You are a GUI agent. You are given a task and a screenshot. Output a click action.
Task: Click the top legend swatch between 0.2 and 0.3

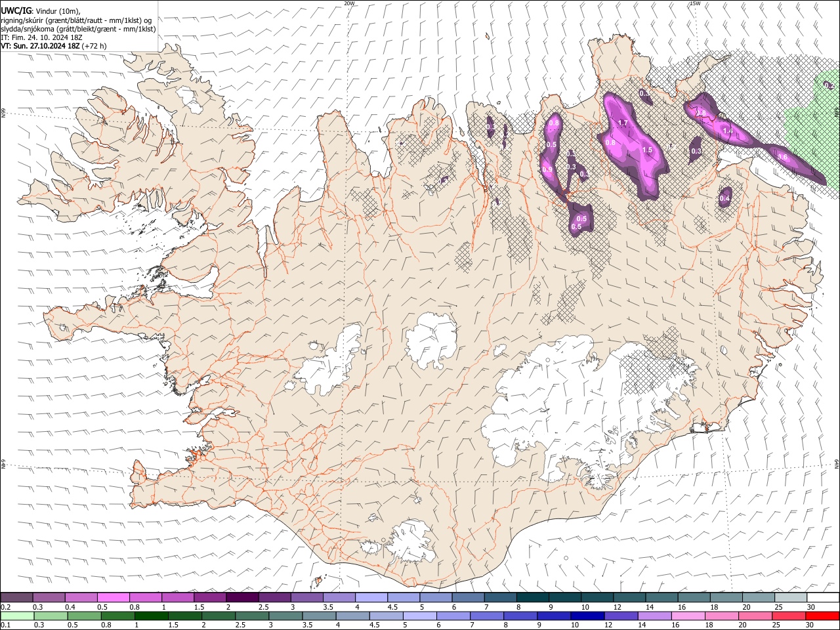pos(16,598)
